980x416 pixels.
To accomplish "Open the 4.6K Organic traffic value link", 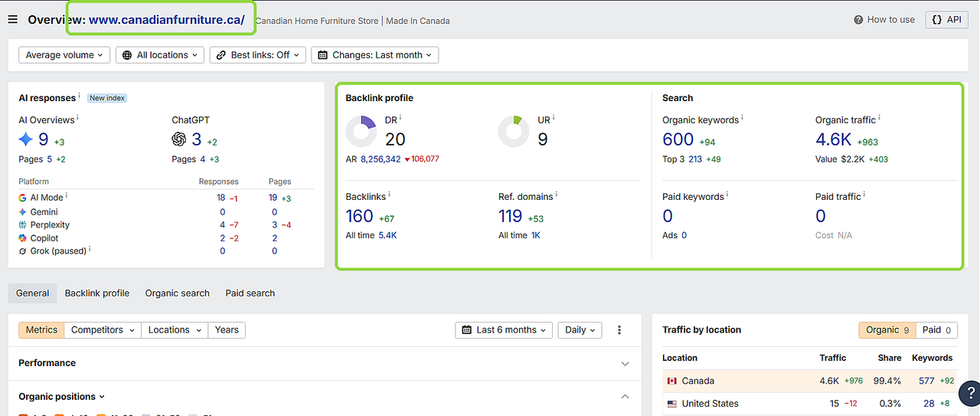I will 834,139.
